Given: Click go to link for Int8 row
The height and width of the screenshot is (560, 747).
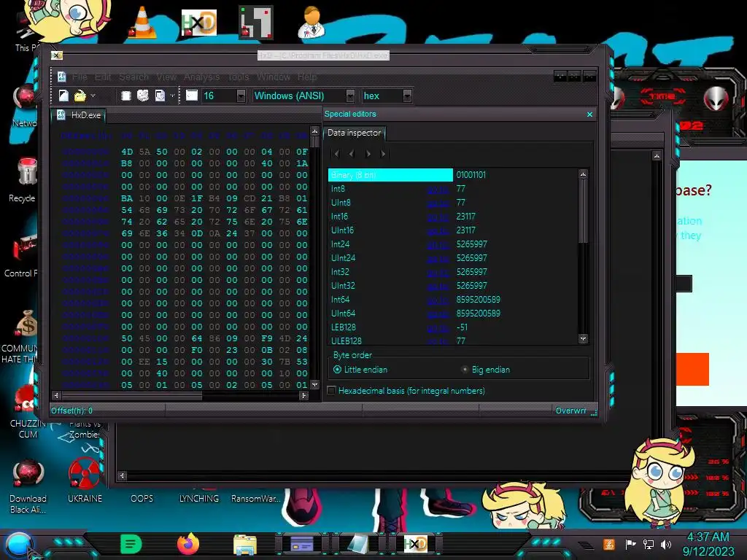Looking at the screenshot, I should 438,189.
